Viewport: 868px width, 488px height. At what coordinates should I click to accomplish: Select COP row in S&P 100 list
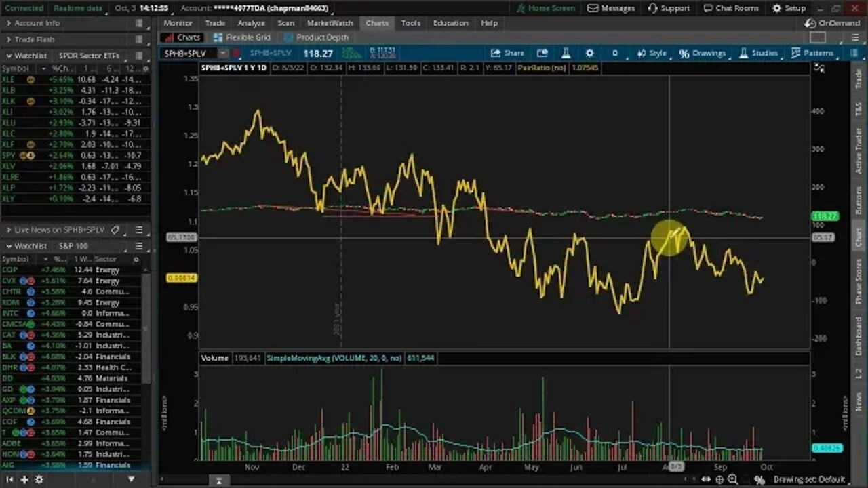[71, 270]
